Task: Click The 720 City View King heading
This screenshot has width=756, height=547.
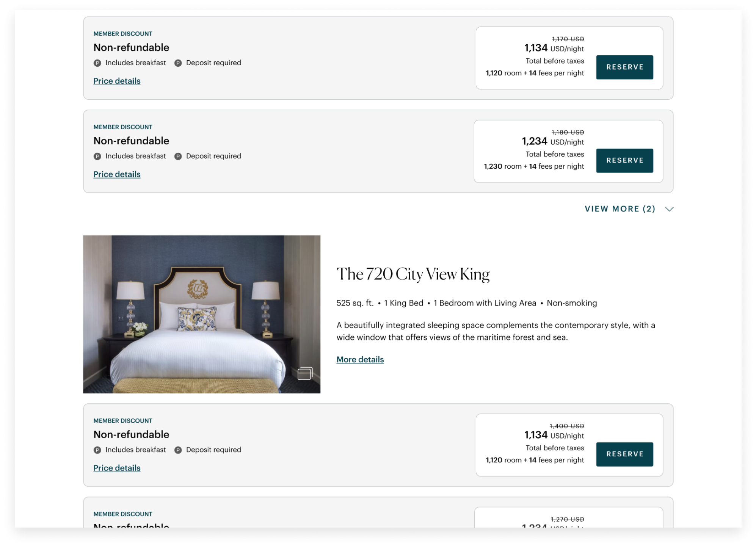Action: pos(413,274)
